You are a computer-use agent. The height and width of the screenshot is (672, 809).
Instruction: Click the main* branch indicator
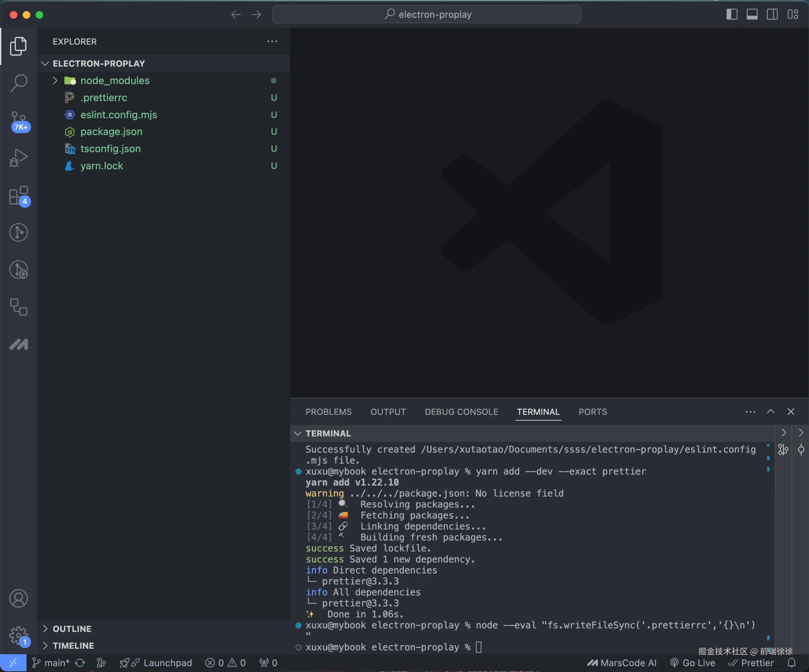coord(51,663)
